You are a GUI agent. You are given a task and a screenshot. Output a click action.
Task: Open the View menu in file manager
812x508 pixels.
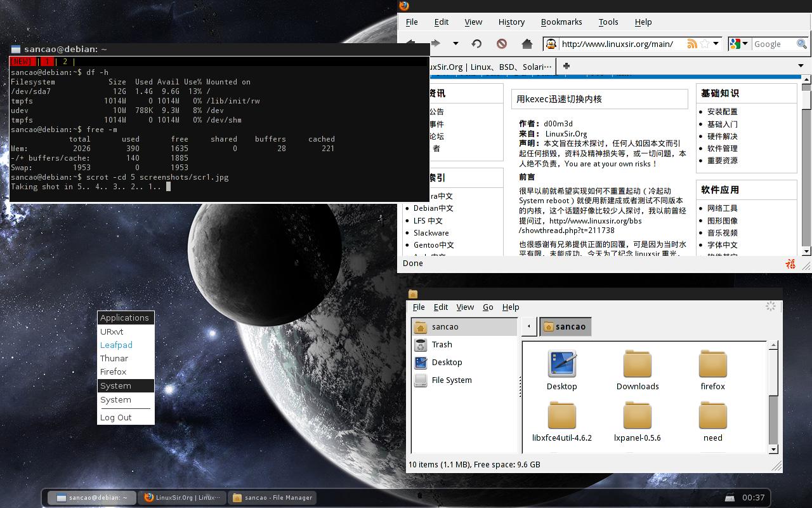click(x=465, y=307)
